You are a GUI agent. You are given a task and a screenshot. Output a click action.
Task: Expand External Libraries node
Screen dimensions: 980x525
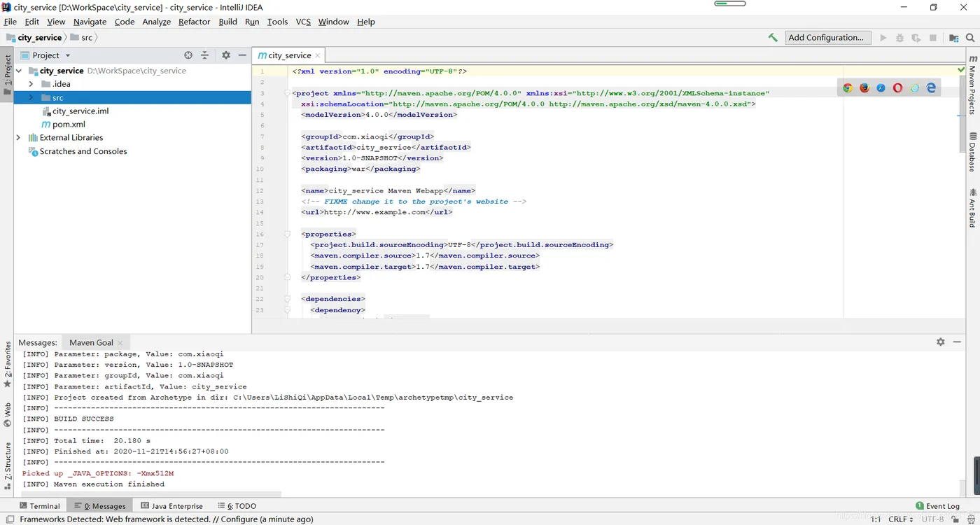19,138
